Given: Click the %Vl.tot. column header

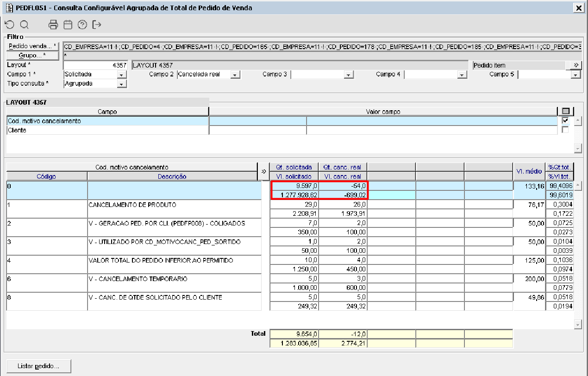Looking at the screenshot, I should (x=560, y=176).
